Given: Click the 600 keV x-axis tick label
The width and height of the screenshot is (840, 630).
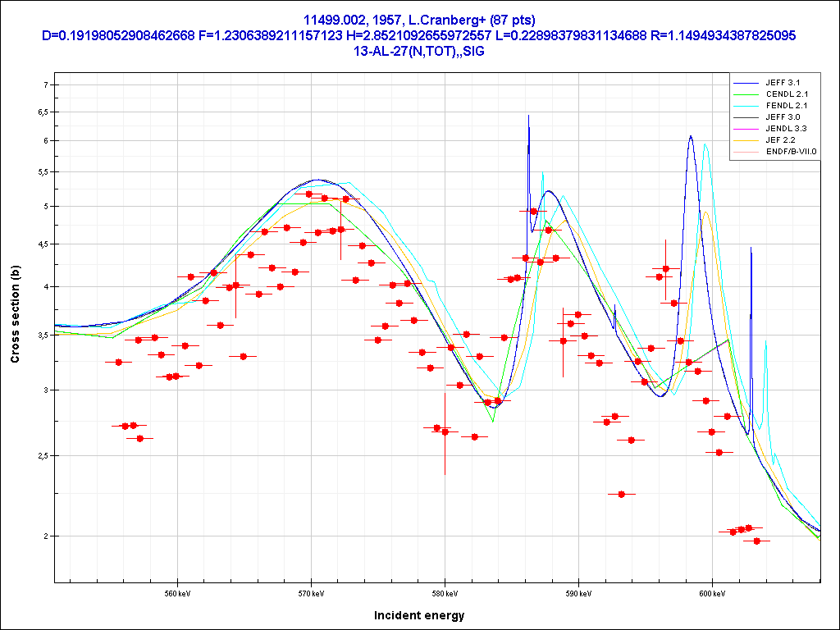Looking at the screenshot, I should (x=712, y=592).
